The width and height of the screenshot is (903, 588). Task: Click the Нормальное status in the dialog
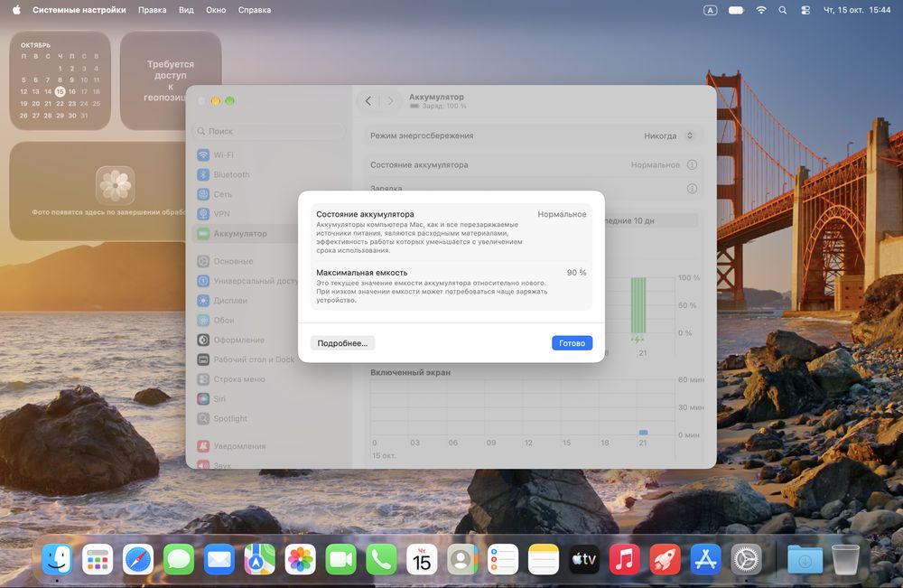pyautogui.click(x=562, y=214)
